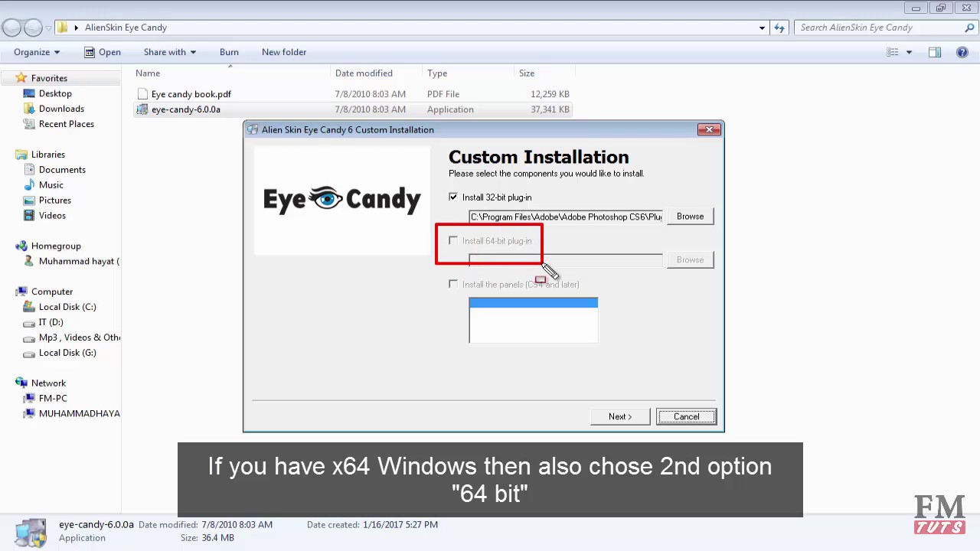Click the Homegroup icon
980x551 pixels.
tap(21, 246)
